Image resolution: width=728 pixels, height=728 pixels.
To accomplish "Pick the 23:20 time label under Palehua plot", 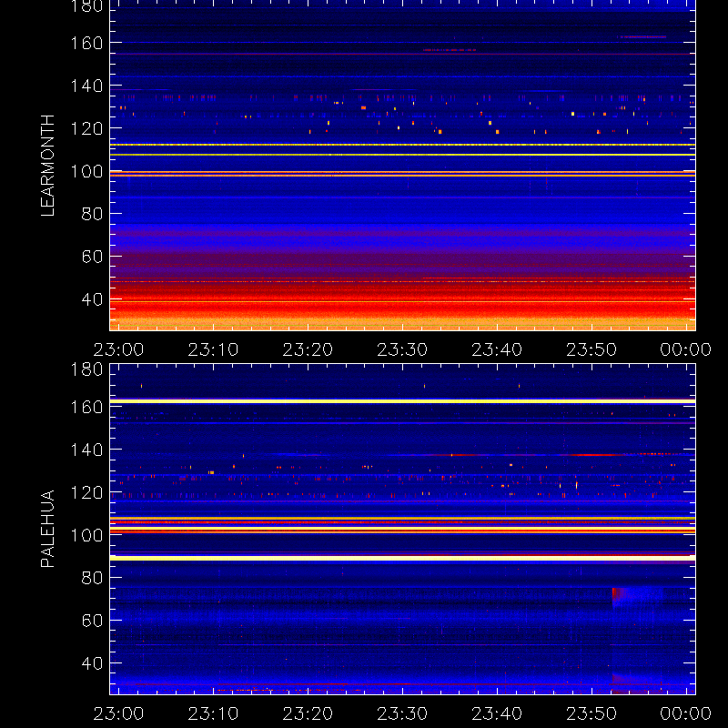I will (x=308, y=713).
